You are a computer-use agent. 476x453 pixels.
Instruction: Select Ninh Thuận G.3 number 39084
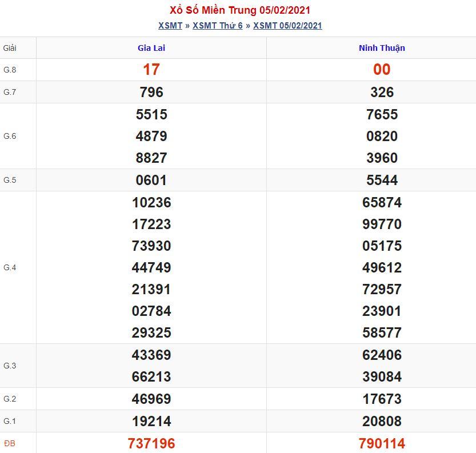click(382, 377)
